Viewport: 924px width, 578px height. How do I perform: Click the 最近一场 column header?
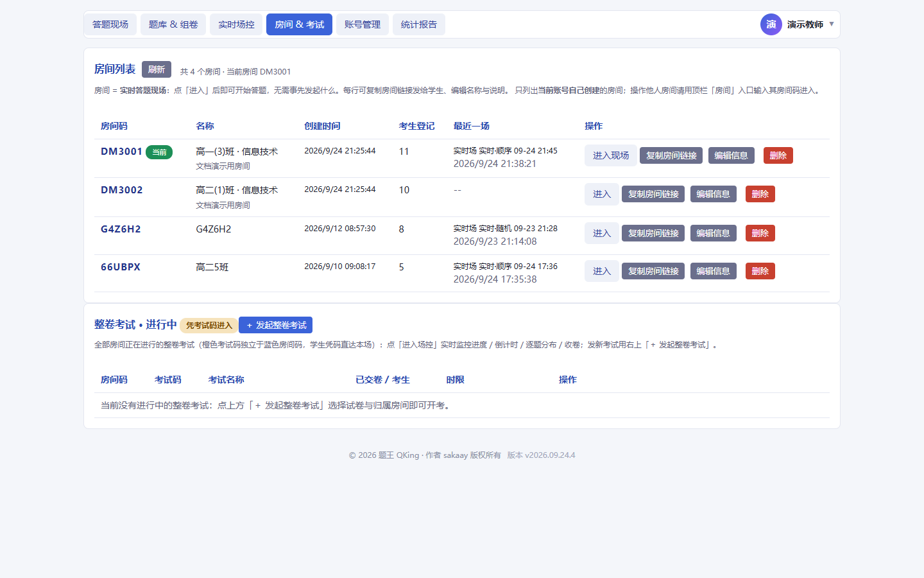472,126
